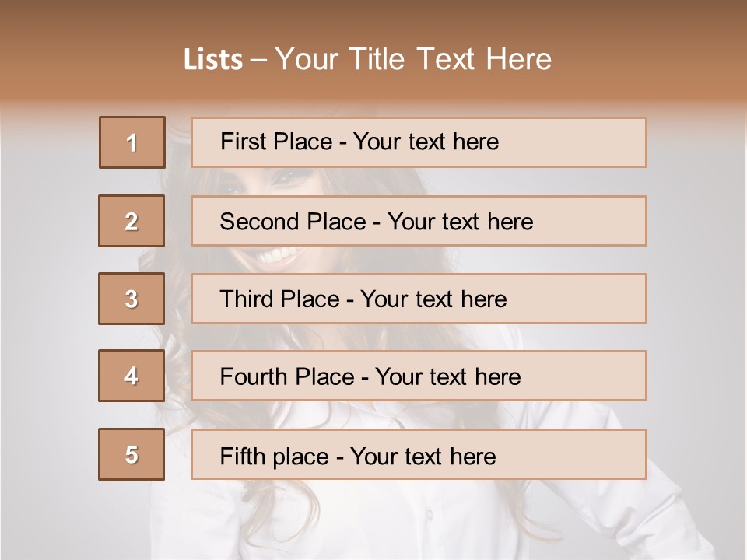Click the woman's smile in background photo
Screen dimensions: 747x560
[x=279, y=256]
